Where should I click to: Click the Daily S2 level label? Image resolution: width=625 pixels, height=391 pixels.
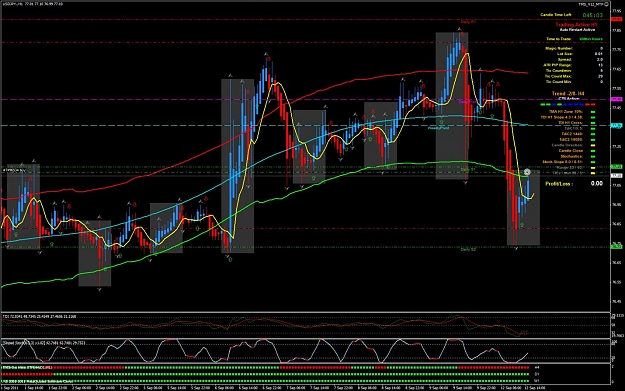point(468,249)
